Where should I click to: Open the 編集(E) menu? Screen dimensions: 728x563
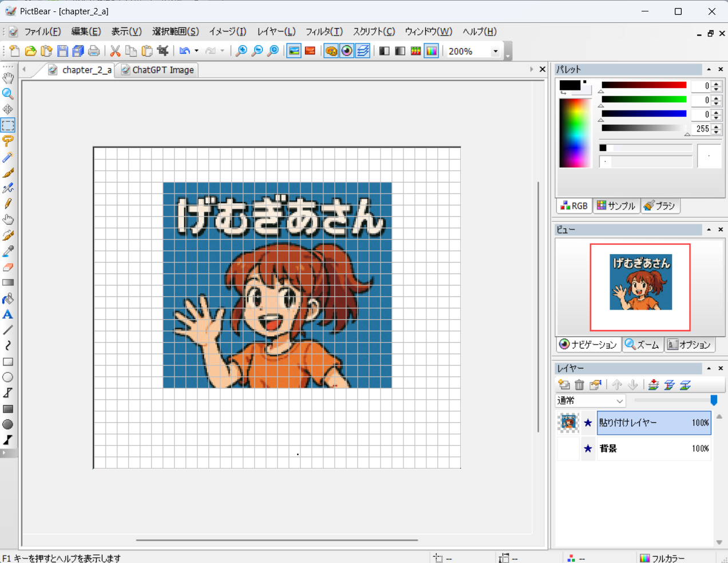click(x=86, y=31)
